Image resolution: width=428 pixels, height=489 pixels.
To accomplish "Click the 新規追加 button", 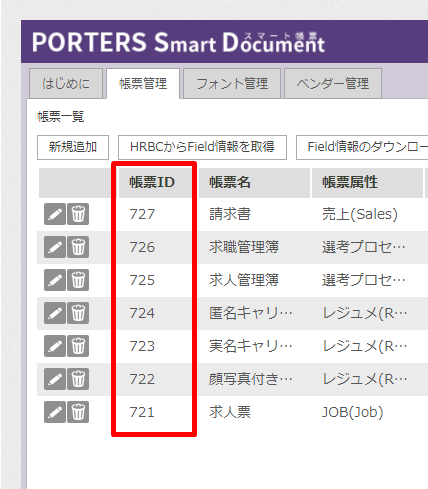I will click(73, 147).
